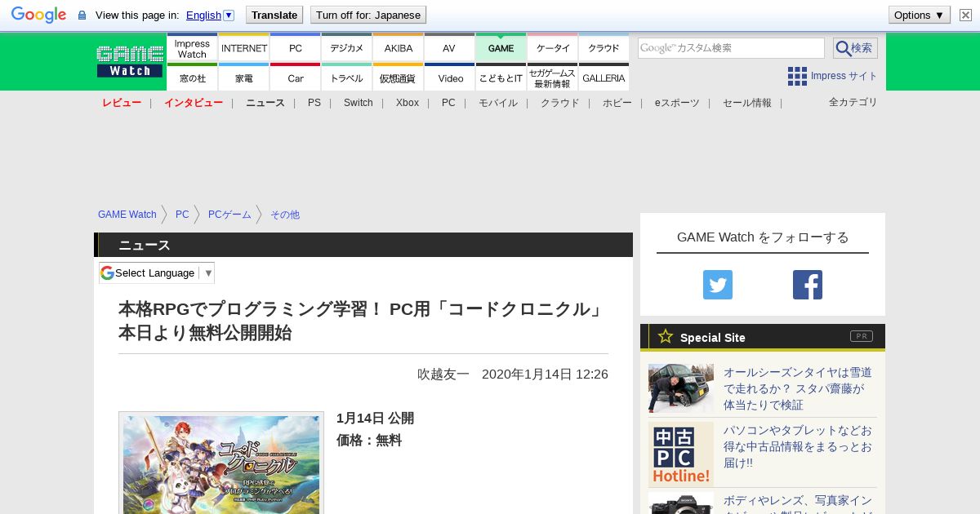Click the magnifier search button
Screen dimensions: 980x514
(855, 48)
